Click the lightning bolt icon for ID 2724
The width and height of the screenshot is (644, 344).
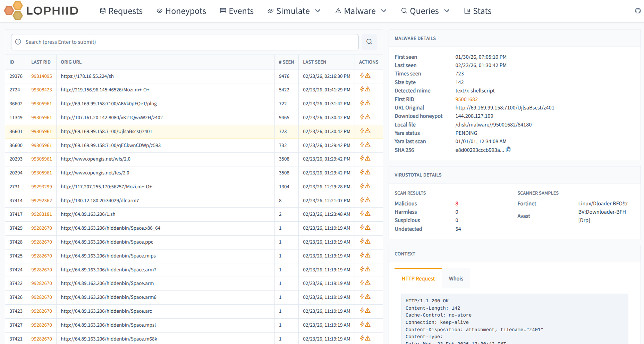click(x=362, y=89)
